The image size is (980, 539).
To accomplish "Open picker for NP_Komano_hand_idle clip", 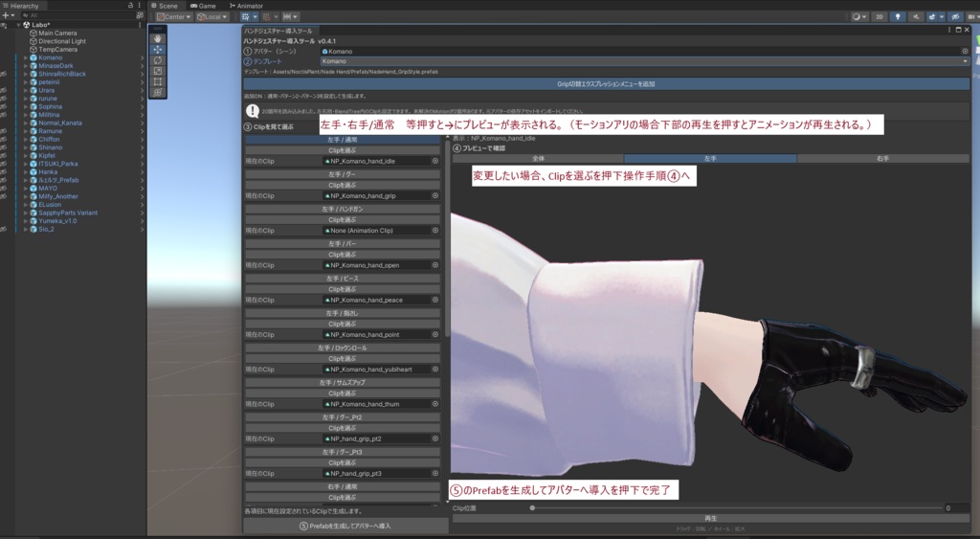I will 435,161.
